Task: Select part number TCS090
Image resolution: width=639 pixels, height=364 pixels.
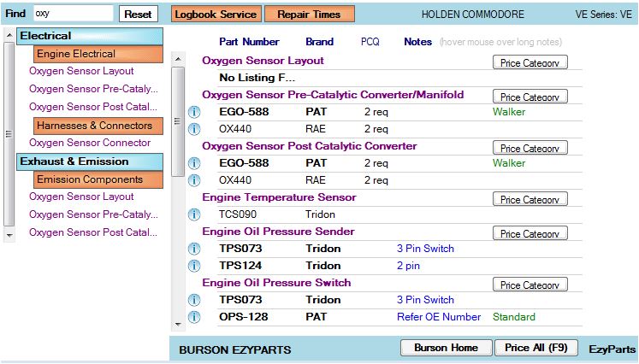Action: tap(238, 214)
